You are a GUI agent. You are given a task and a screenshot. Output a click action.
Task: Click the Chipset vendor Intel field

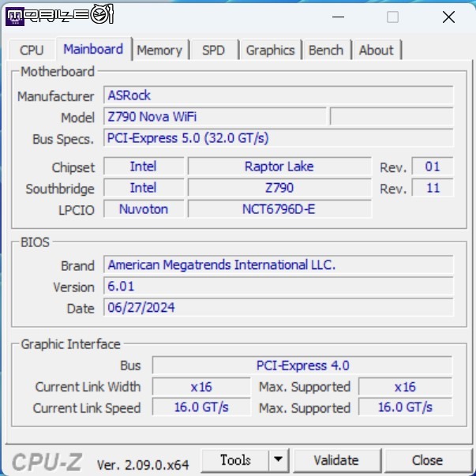coord(144,167)
